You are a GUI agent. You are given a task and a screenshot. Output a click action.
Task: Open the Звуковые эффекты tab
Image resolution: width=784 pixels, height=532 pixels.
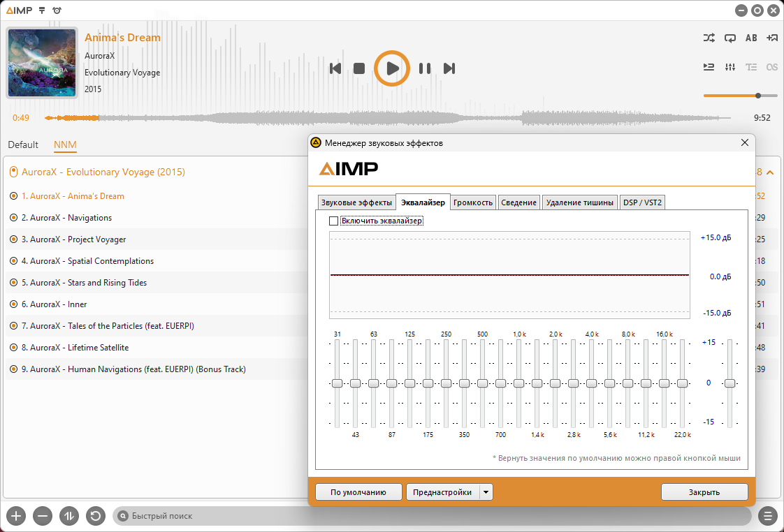(x=356, y=202)
